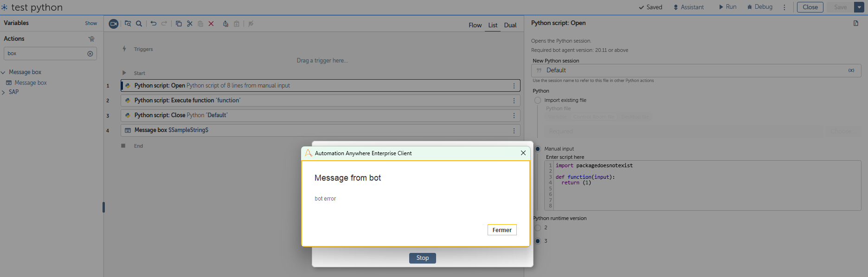
Task: Click Fermer to dismiss the bot message
Action: (x=502, y=230)
